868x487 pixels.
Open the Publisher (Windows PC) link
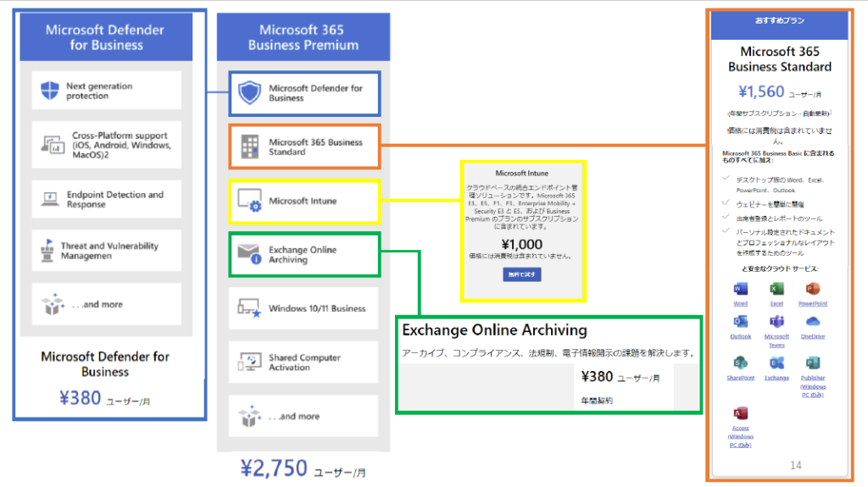point(813,386)
